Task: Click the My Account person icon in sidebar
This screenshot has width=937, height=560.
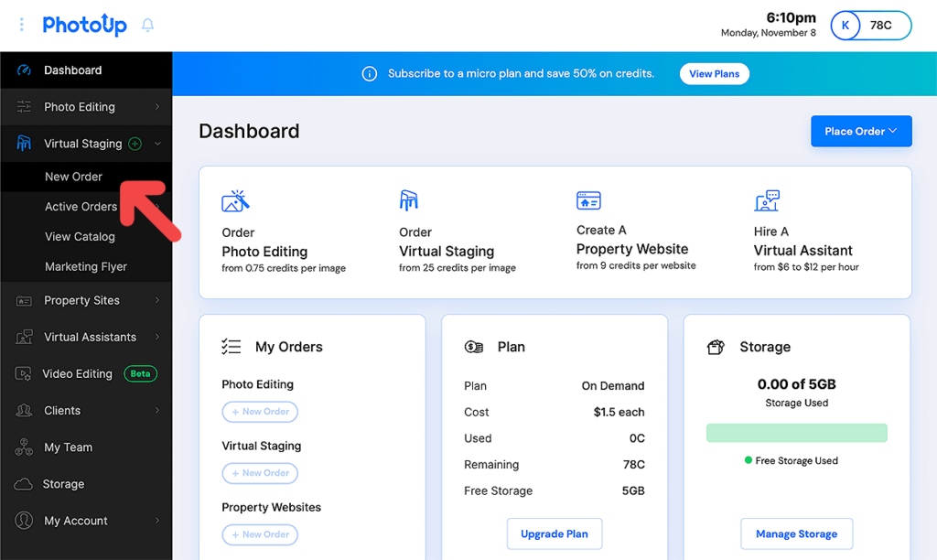Action: pyautogui.click(x=24, y=521)
